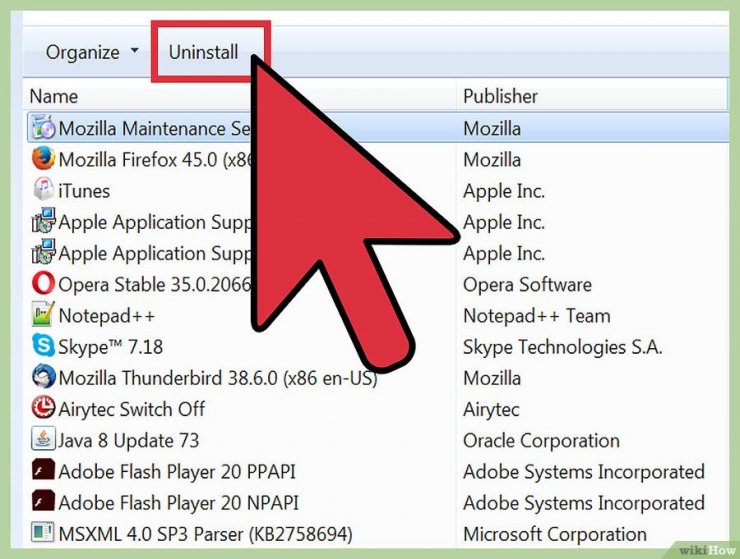740x559 pixels.
Task: Click the iTunes program icon
Action: [43, 189]
